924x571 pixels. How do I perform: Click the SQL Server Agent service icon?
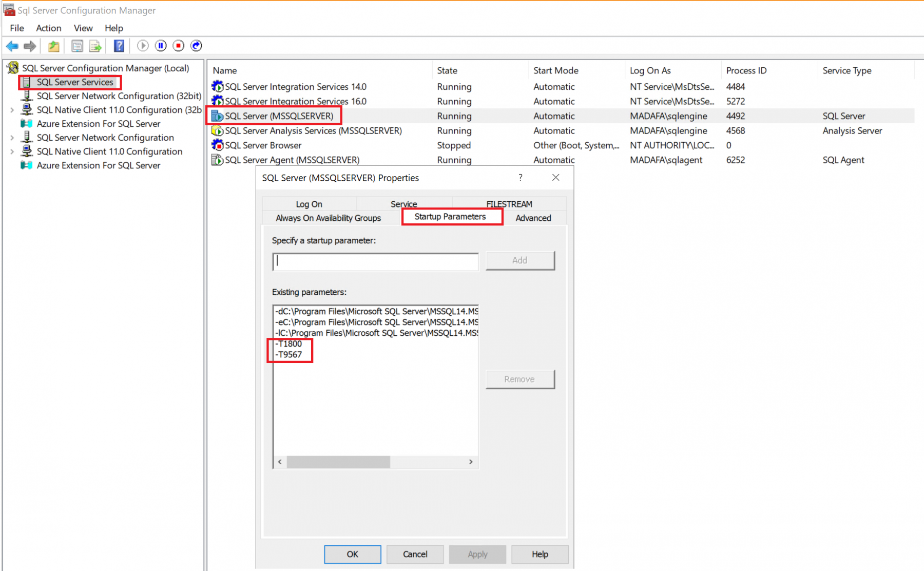pos(218,160)
